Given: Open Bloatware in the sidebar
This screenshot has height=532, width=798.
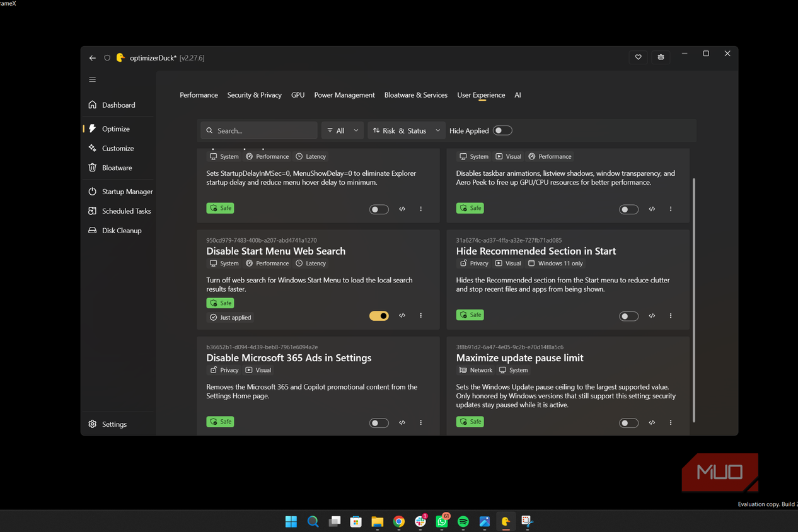Looking at the screenshot, I should click(119, 168).
